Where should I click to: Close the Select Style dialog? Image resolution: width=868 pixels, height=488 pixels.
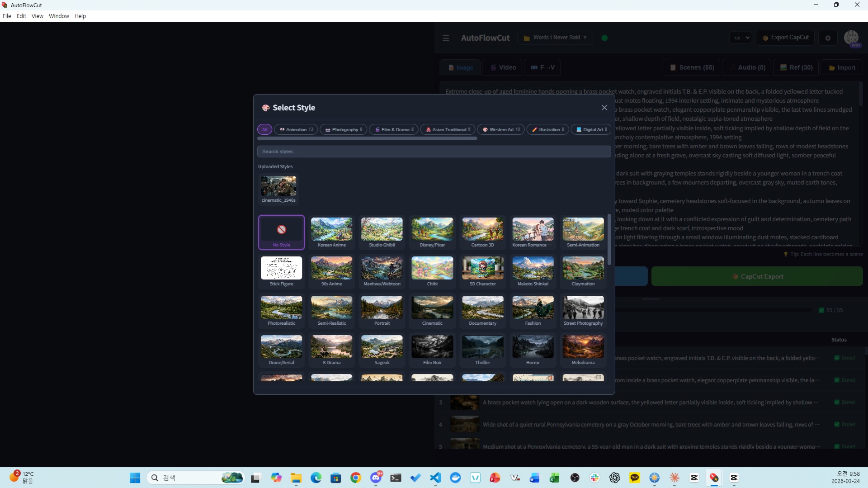[x=604, y=108]
